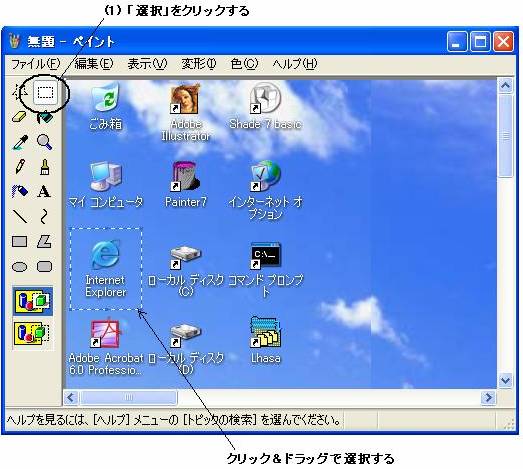Click the vertical scrollbar down arrow
The height and width of the screenshot is (469, 523).
(505, 380)
